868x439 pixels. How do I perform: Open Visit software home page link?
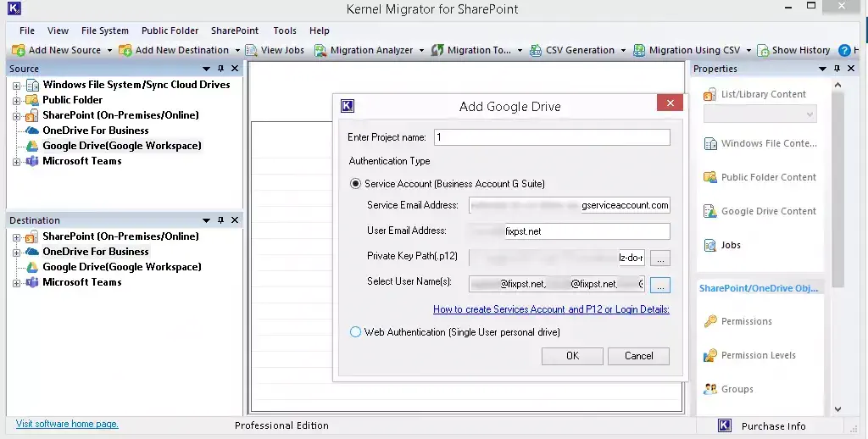click(x=67, y=424)
